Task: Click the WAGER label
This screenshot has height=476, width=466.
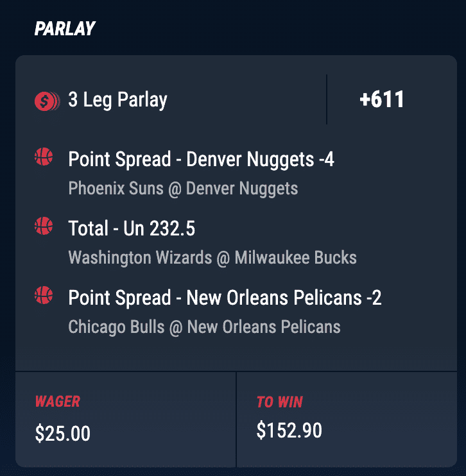Action: click(57, 402)
